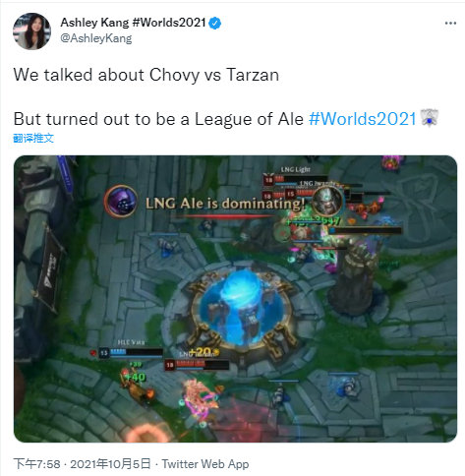The height and width of the screenshot is (476, 465).
Task: Click the LNG Light nameplate
Action: coord(295,169)
